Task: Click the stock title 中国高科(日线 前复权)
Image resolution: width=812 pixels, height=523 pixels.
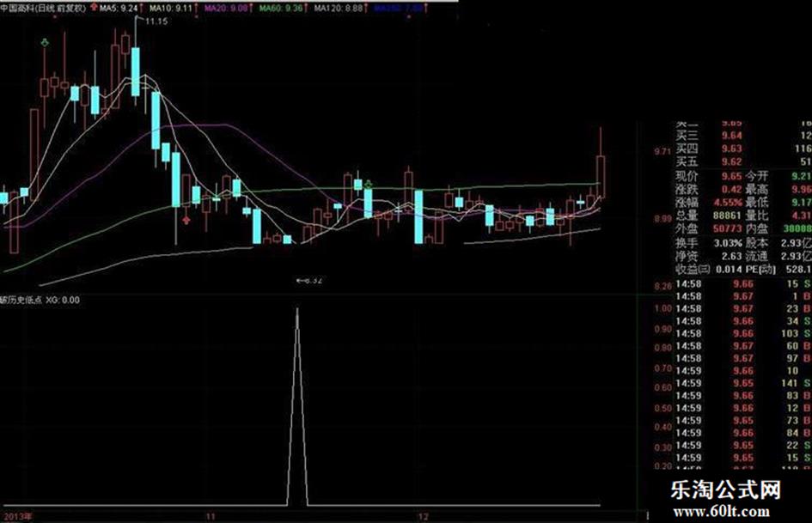Action: (44, 9)
